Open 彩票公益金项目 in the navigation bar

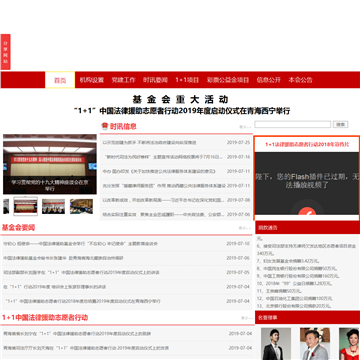[228, 80]
